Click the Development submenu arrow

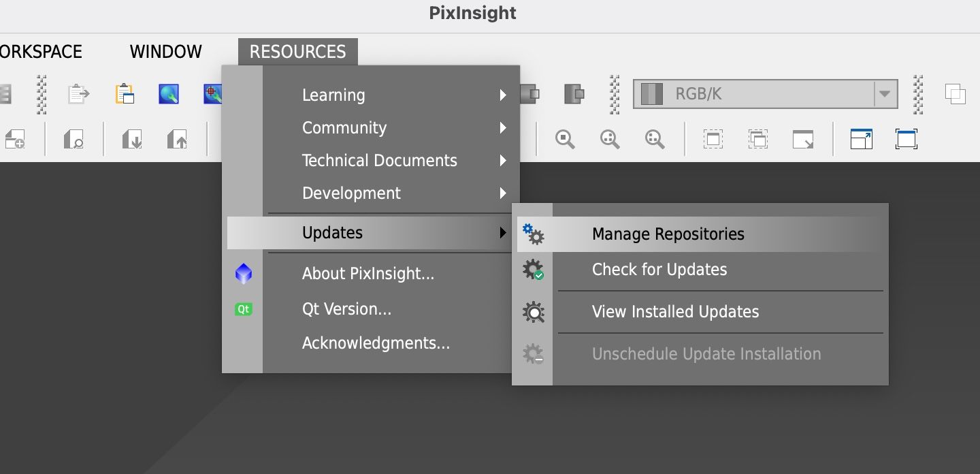point(502,193)
